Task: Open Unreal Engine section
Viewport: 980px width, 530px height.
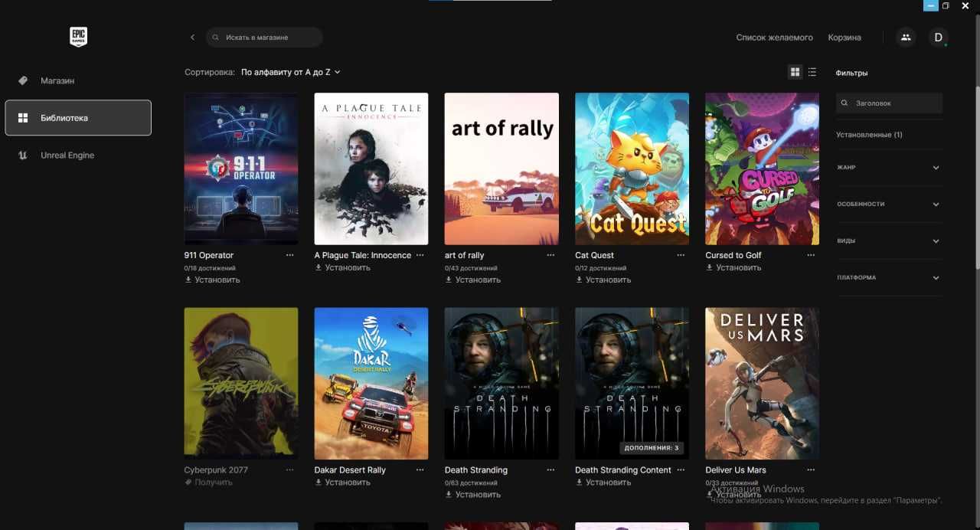Action: 78,155
